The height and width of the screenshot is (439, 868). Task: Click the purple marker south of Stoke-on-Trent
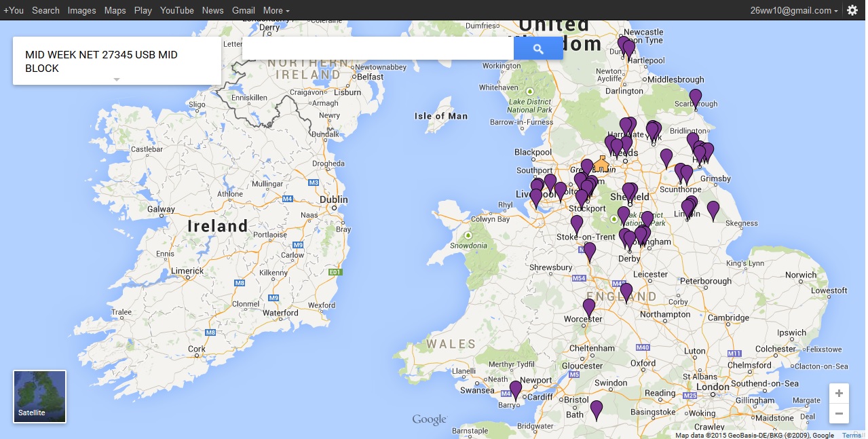[590, 252]
